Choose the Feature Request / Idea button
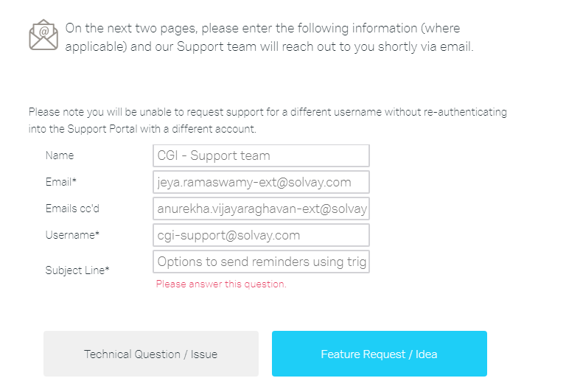This screenshot has width=580, height=392. [x=379, y=354]
